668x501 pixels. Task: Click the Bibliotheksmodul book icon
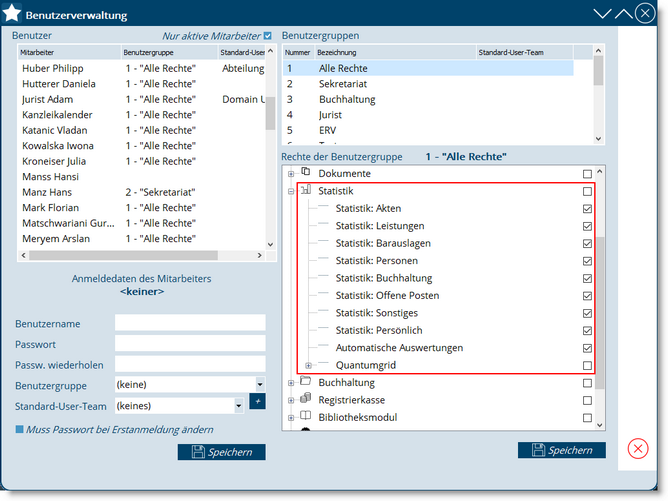(x=305, y=415)
